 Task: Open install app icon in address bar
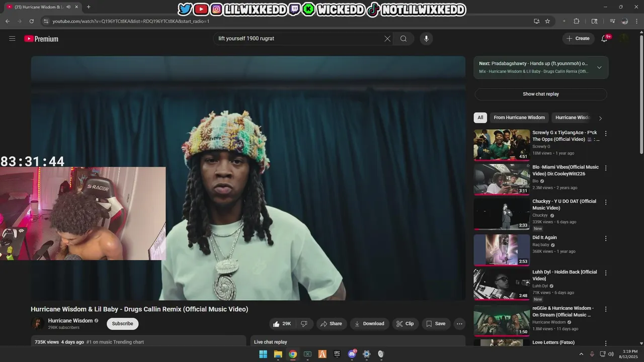pyautogui.click(x=536, y=21)
